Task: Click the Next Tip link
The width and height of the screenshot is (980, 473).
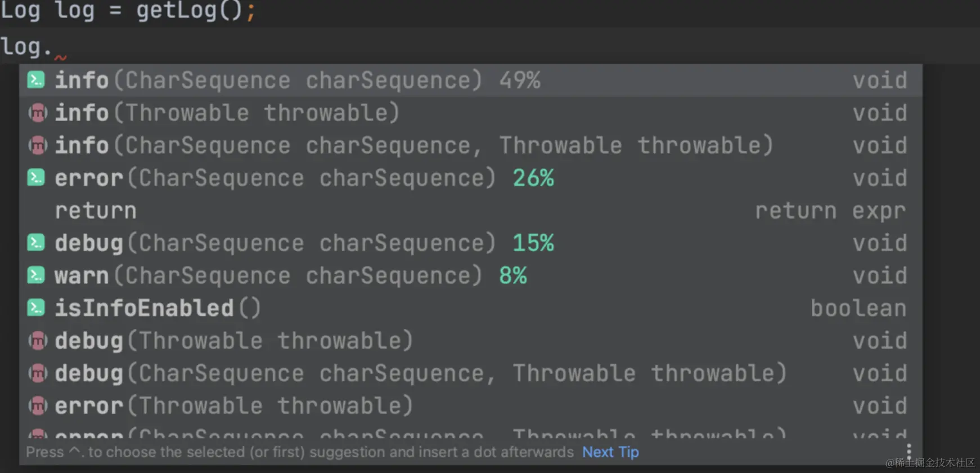Action: coord(610,452)
